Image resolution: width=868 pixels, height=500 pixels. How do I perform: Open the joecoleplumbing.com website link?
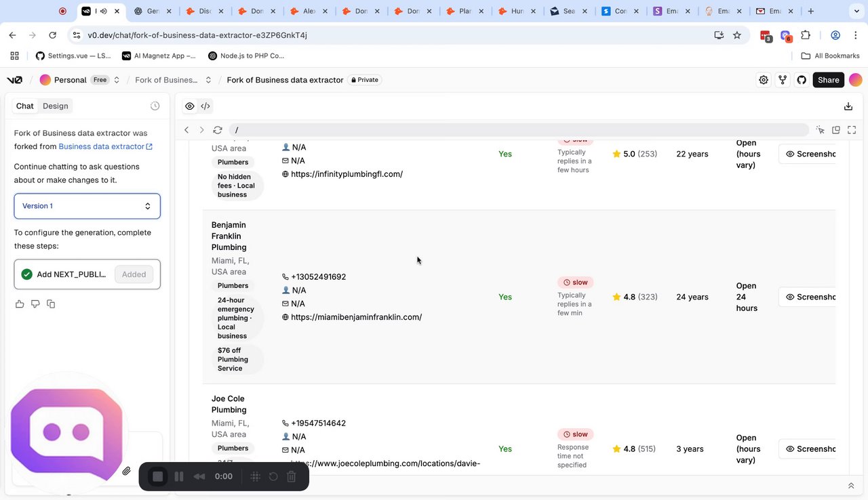[385, 463]
